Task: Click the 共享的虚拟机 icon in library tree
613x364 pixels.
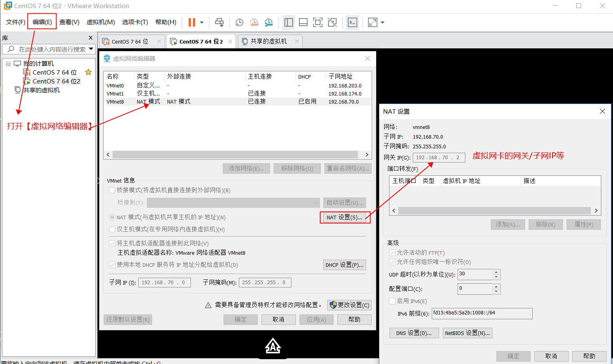Action: coord(18,90)
